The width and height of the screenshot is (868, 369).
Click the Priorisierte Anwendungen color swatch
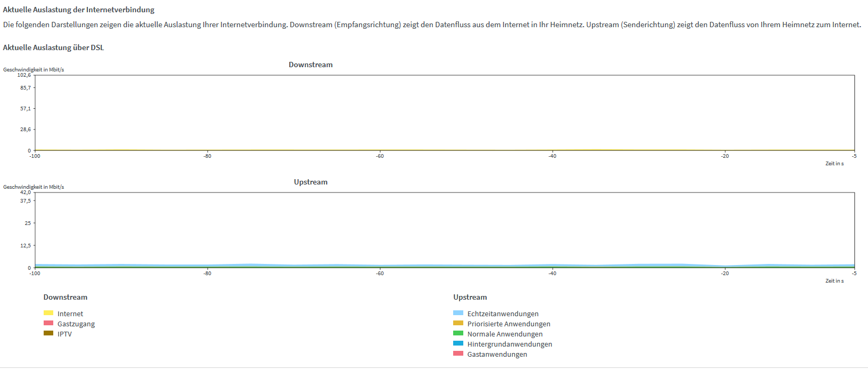click(x=458, y=323)
